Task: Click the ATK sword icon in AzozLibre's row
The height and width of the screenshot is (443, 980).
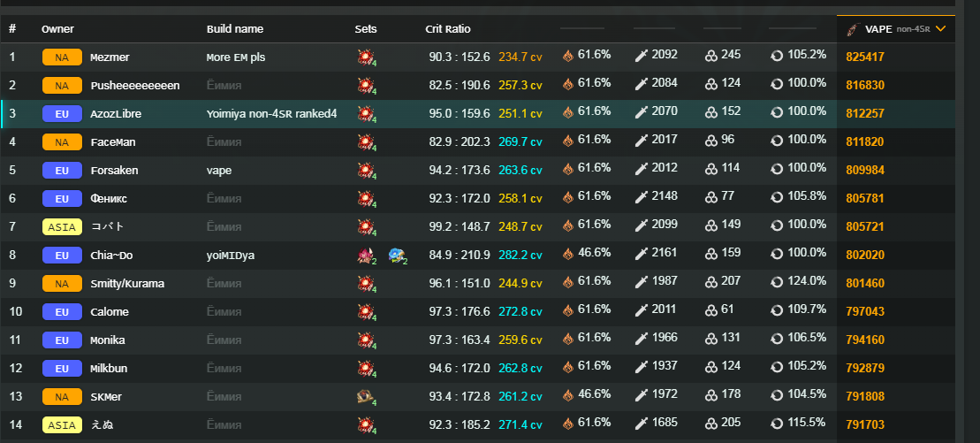Action: pyautogui.click(x=642, y=112)
